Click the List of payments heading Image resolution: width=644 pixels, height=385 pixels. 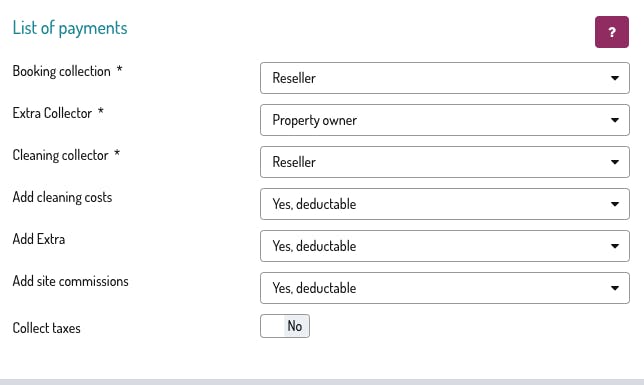[70, 28]
